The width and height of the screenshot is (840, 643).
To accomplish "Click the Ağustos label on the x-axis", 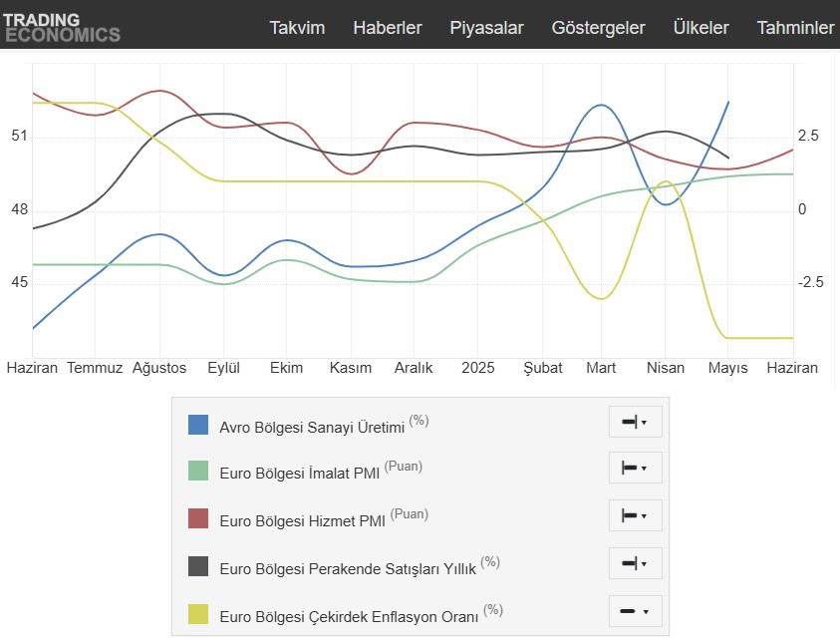I will [159, 368].
